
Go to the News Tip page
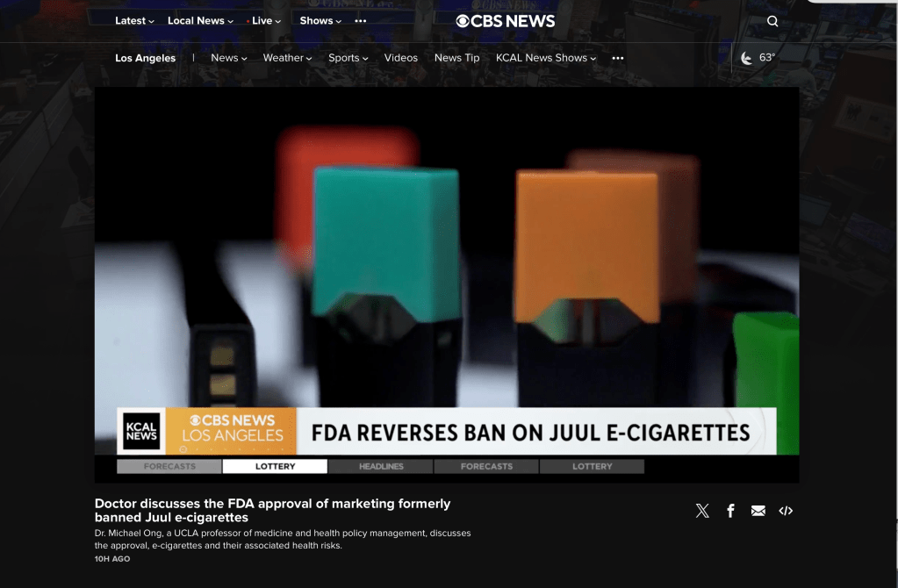457,58
